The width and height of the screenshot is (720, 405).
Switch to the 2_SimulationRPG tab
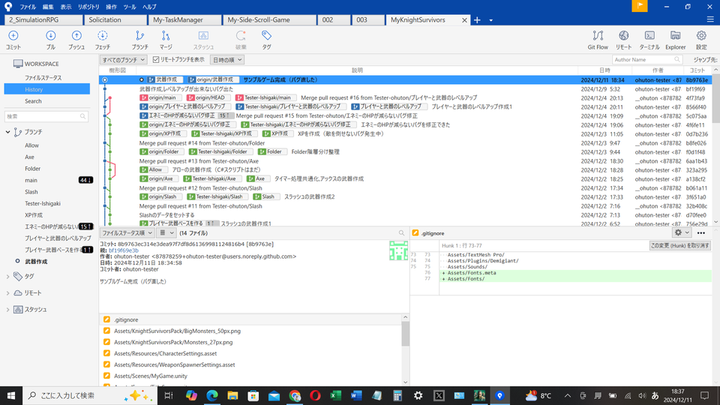[43, 20]
